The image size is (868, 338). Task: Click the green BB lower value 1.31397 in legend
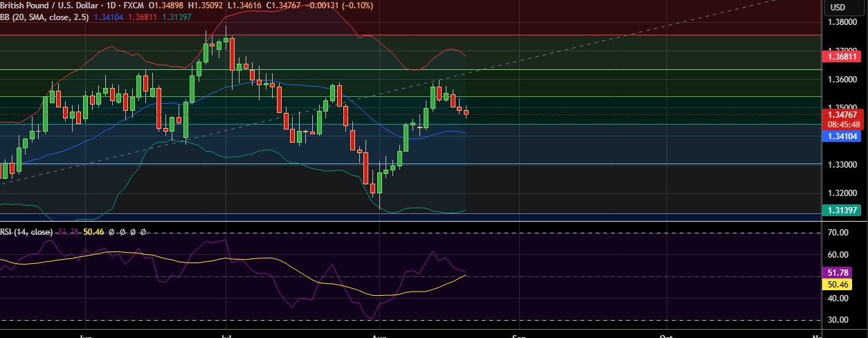click(177, 17)
